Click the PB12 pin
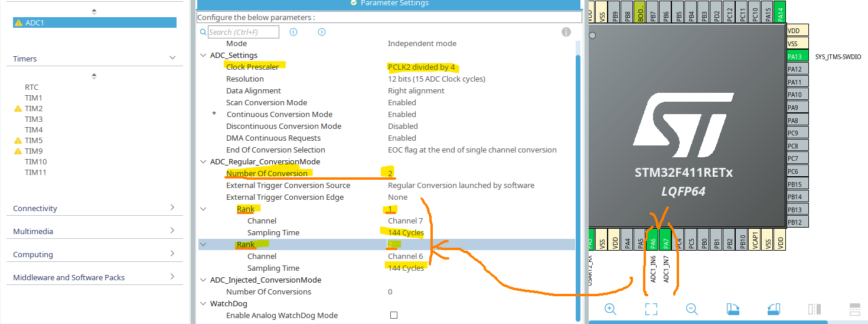 [797, 222]
